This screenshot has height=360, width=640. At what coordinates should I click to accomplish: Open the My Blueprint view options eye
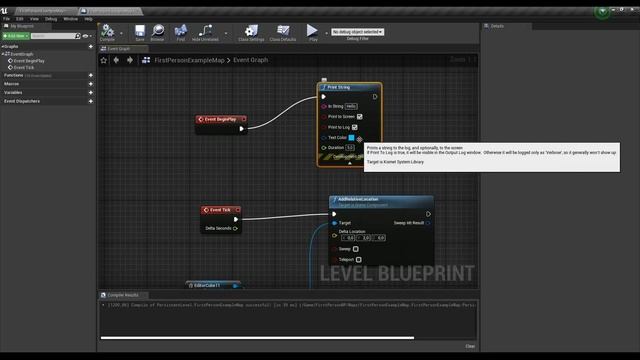coord(86,36)
